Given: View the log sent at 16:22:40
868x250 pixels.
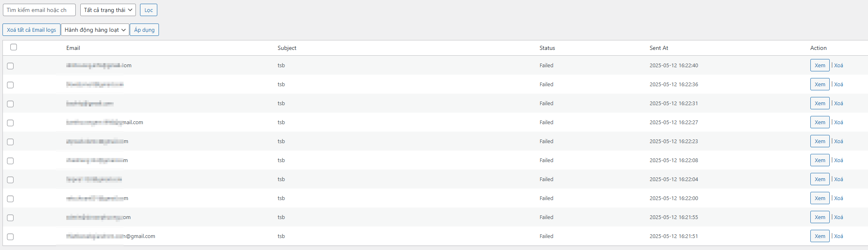Looking at the screenshot, I should 820,65.
